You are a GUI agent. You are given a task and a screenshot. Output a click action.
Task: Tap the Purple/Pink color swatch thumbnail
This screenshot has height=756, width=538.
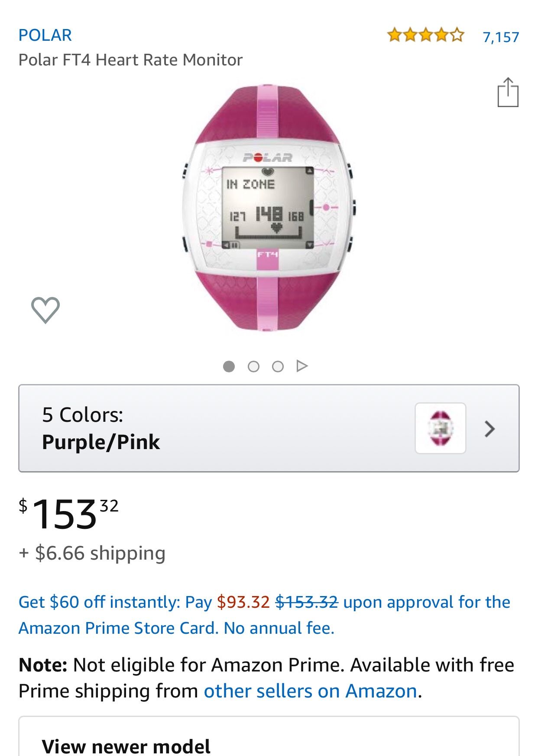point(440,428)
